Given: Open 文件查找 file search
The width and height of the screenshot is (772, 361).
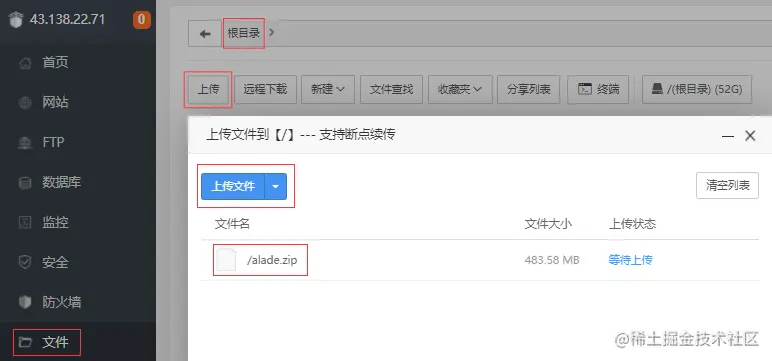Looking at the screenshot, I should [x=391, y=89].
